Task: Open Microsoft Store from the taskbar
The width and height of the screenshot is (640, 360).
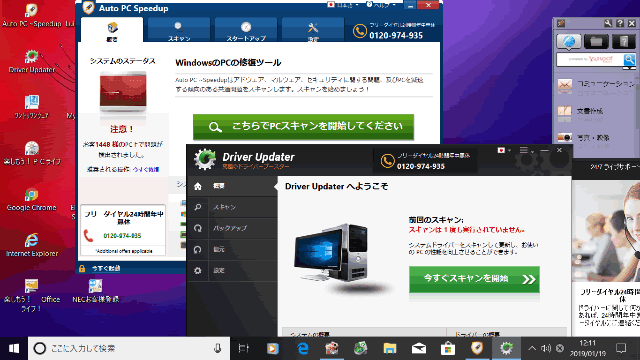Action: [x=448, y=348]
